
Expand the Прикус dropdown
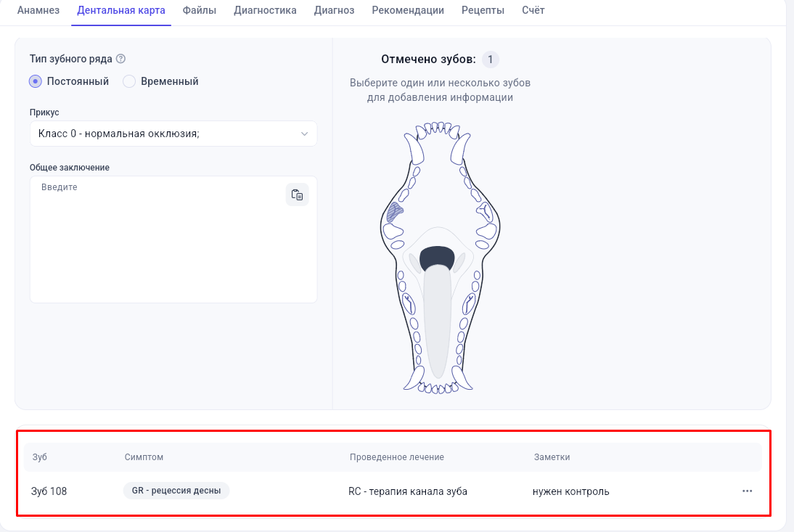click(x=173, y=134)
